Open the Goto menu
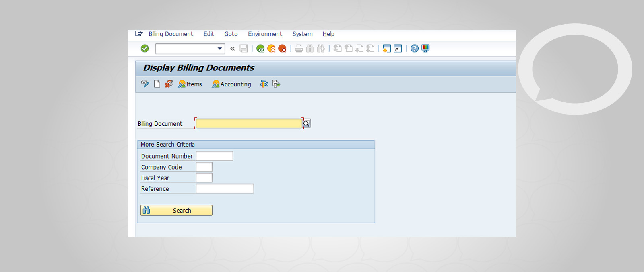 click(x=231, y=34)
